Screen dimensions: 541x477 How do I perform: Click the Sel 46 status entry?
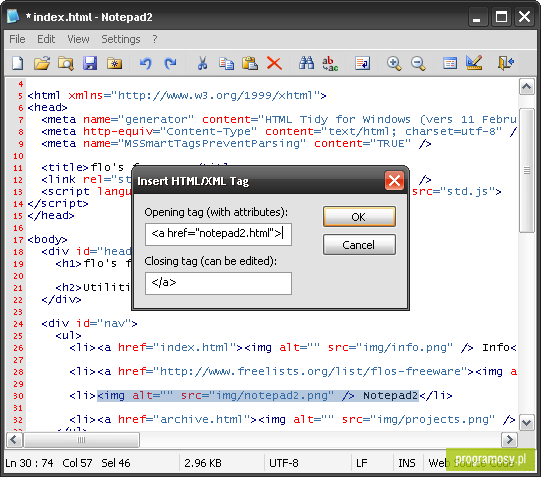pos(116,463)
